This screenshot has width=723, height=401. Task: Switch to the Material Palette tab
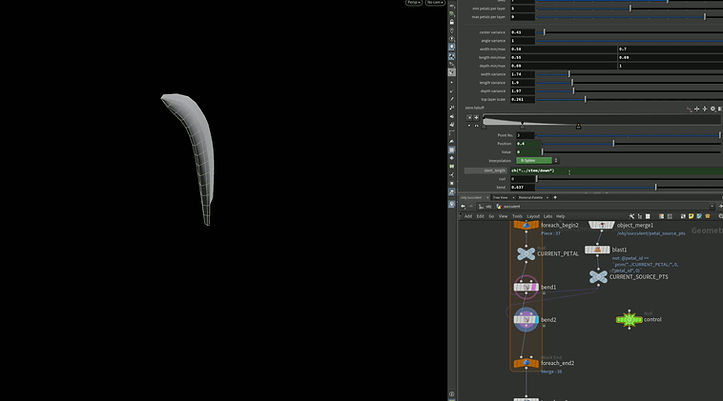(530, 197)
